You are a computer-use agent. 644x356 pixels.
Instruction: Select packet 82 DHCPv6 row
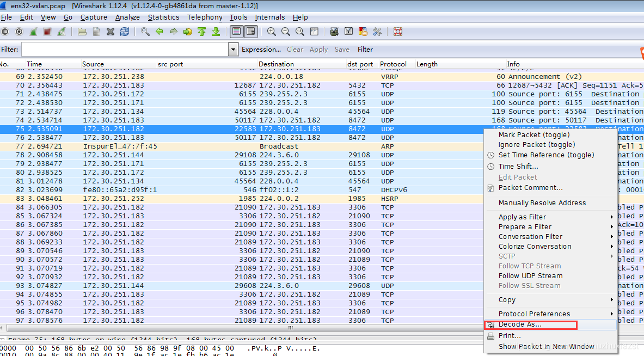(x=242, y=189)
